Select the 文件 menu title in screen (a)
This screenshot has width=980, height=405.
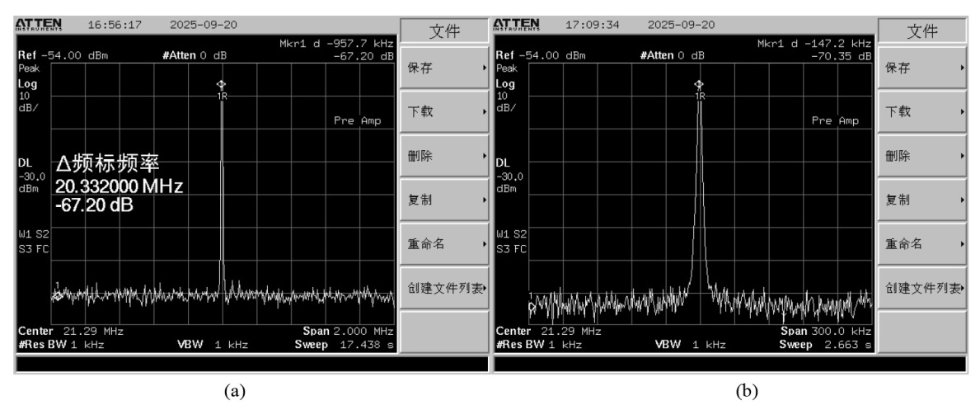coord(440,31)
